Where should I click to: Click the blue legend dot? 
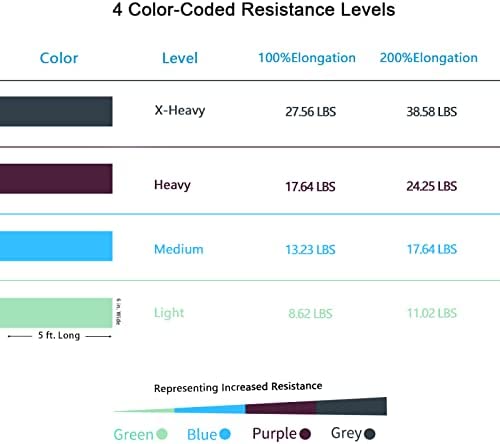(x=225, y=434)
